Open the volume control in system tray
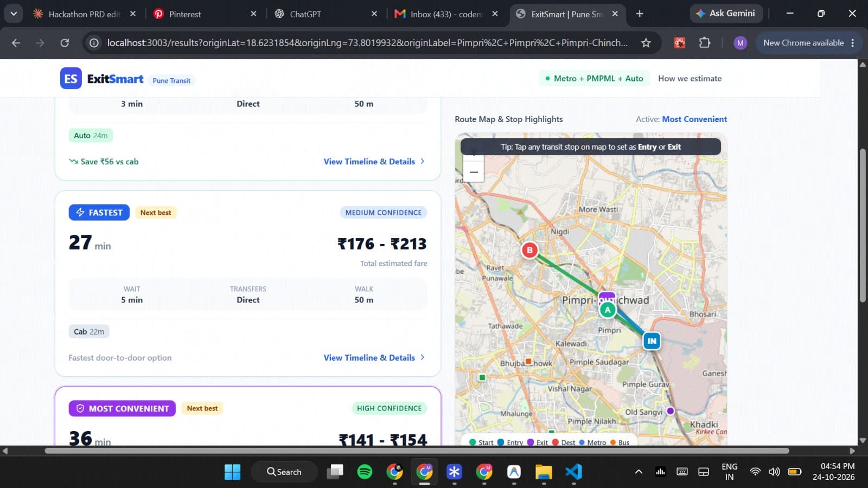This screenshot has height=488, width=868. pyautogui.click(x=774, y=472)
